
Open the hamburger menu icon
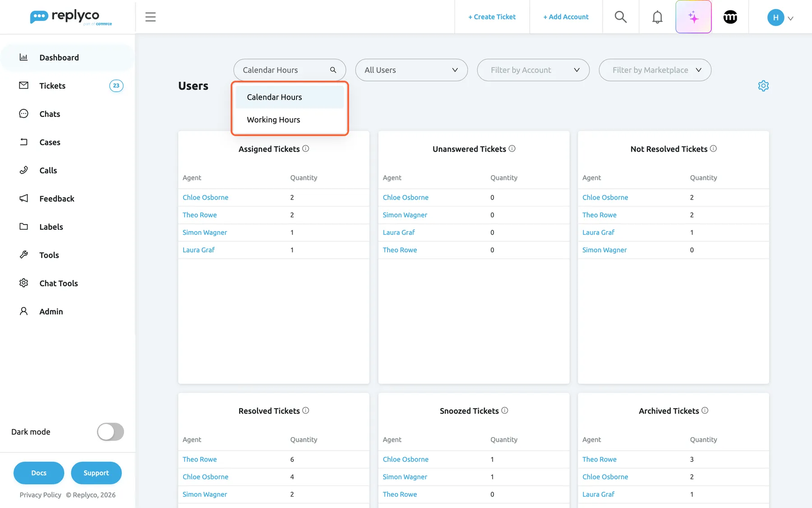pos(150,17)
